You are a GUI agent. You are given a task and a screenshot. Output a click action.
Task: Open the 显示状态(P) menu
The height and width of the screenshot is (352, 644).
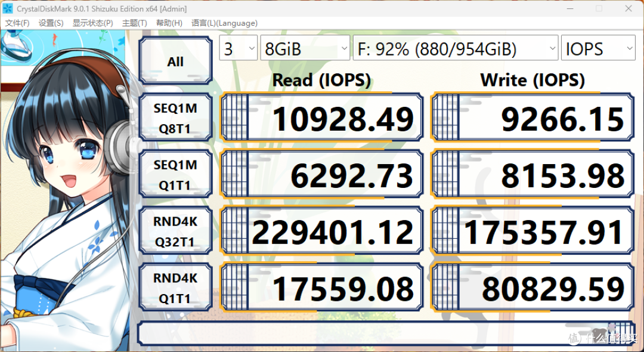point(93,23)
